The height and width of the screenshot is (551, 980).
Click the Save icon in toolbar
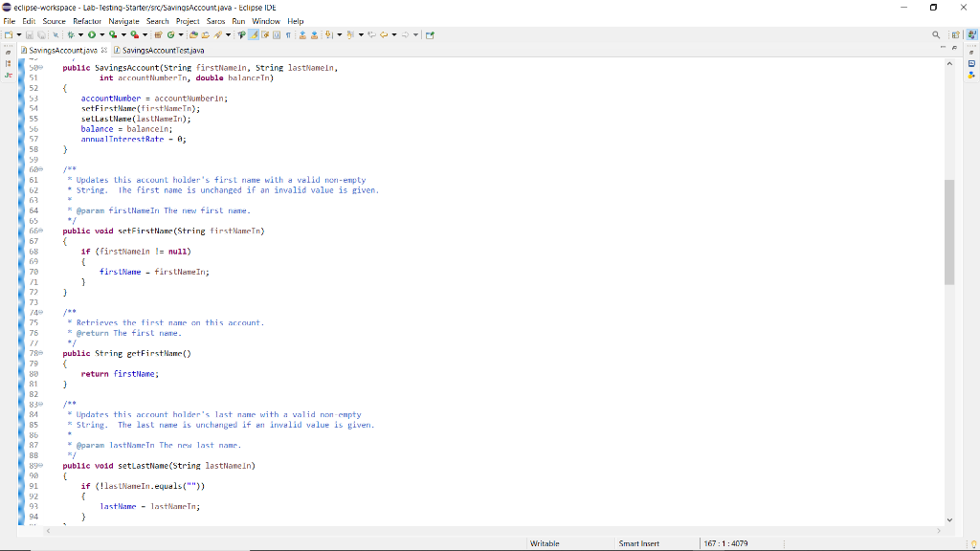pos(30,35)
